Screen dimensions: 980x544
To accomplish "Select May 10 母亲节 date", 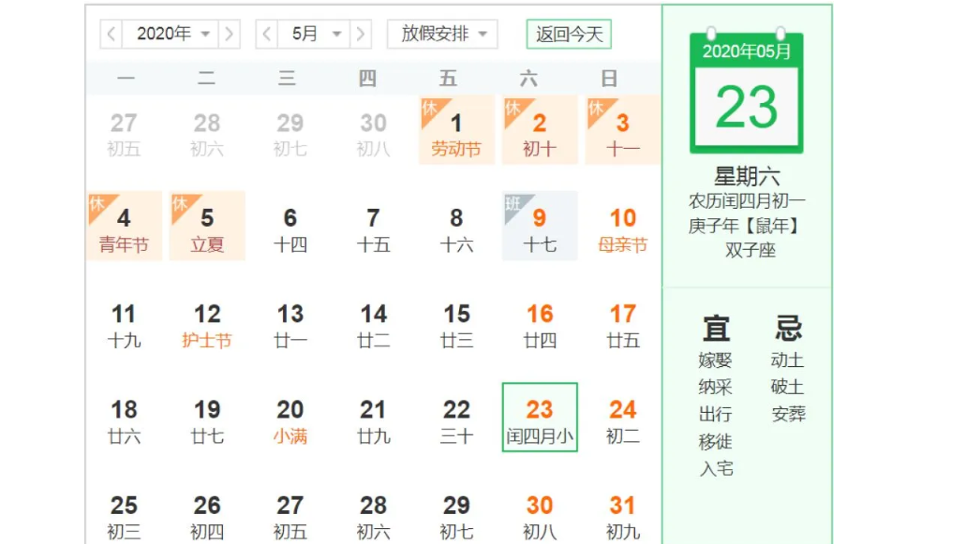I will click(622, 228).
